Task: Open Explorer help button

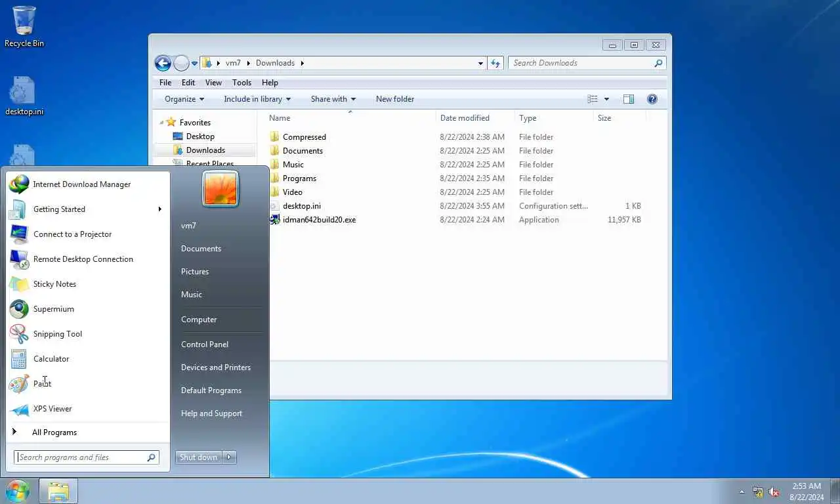Action: (x=652, y=99)
